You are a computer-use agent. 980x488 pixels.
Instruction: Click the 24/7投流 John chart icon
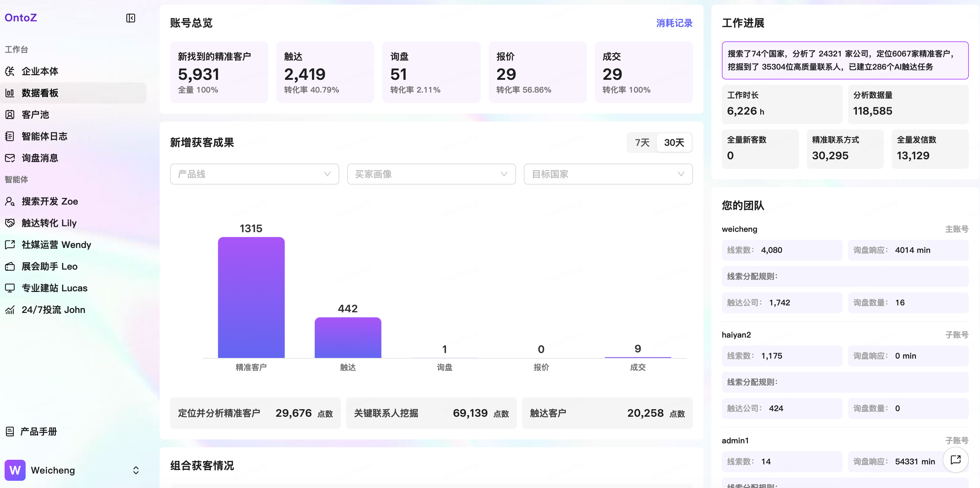(10, 310)
